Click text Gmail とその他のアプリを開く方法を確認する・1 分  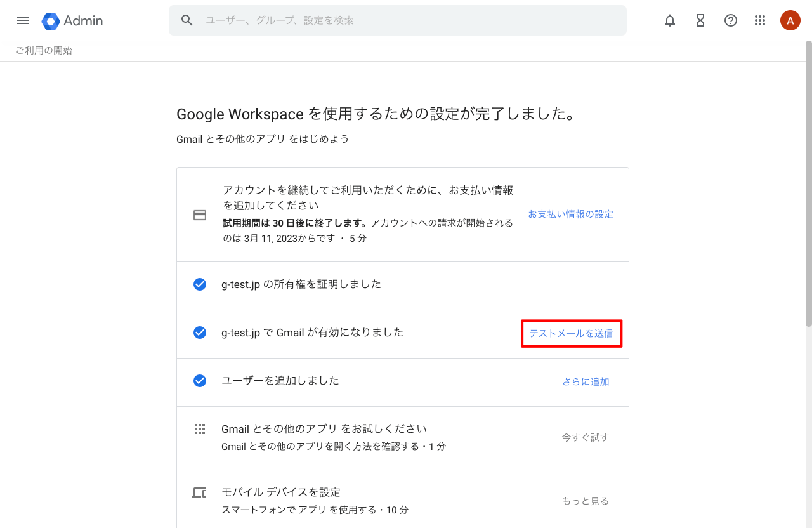[334, 447]
